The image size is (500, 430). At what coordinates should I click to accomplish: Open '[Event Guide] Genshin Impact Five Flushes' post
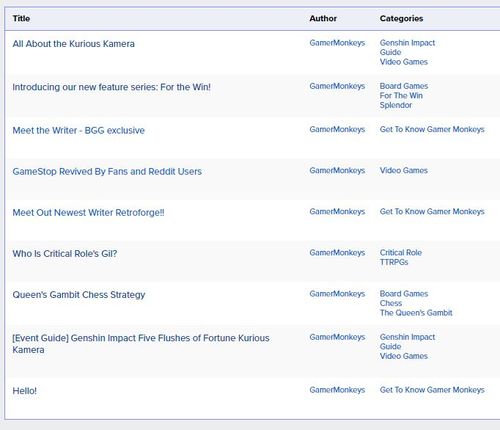tap(141, 344)
